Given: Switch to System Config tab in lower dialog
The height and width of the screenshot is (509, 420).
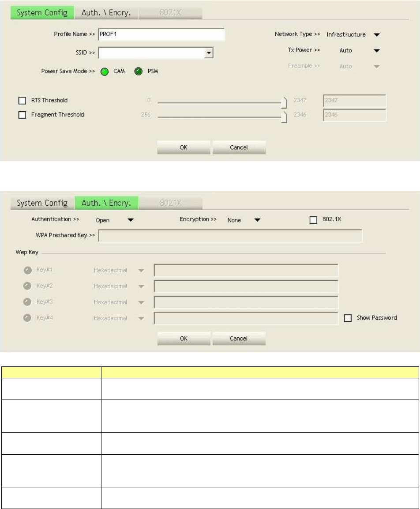Looking at the screenshot, I should coord(42,203).
